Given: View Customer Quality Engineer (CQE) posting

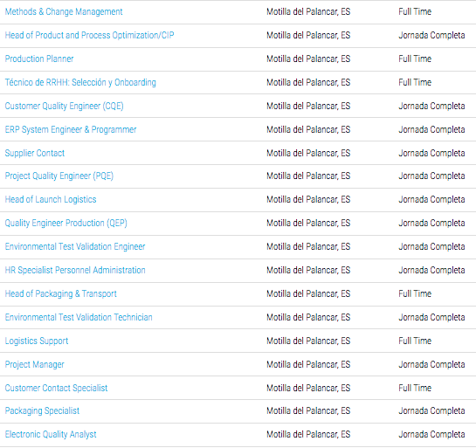Looking at the screenshot, I should 64,107.
